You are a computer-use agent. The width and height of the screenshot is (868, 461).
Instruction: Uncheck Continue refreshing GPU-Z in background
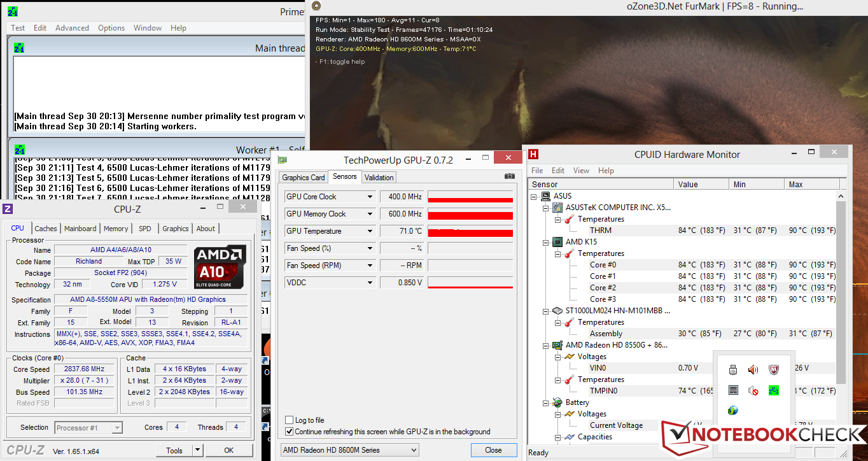[x=290, y=432]
